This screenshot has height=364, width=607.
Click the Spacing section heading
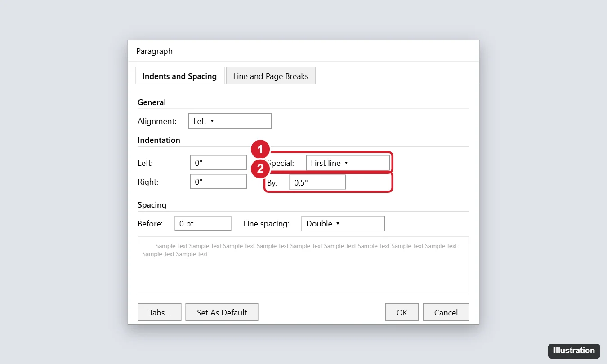click(x=152, y=204)
